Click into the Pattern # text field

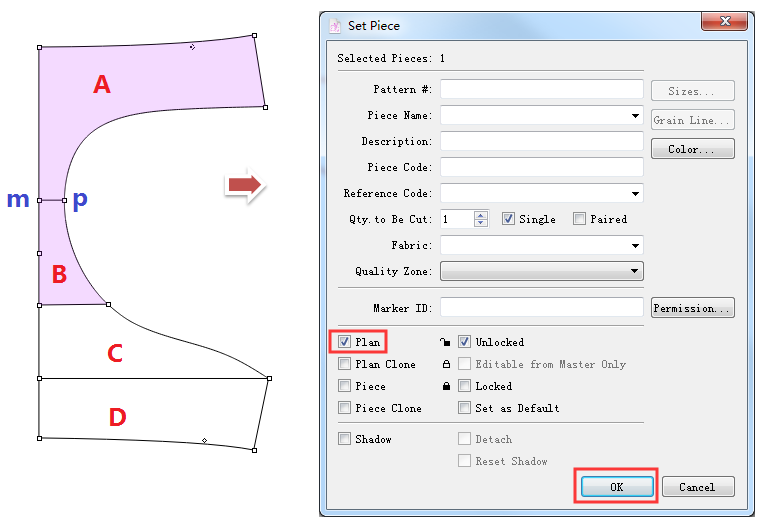(x=541, y=90)
